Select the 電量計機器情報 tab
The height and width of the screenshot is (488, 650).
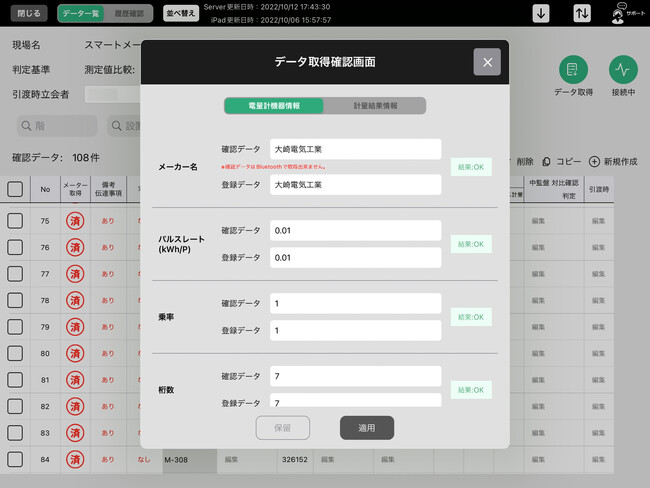coord(274,105)
